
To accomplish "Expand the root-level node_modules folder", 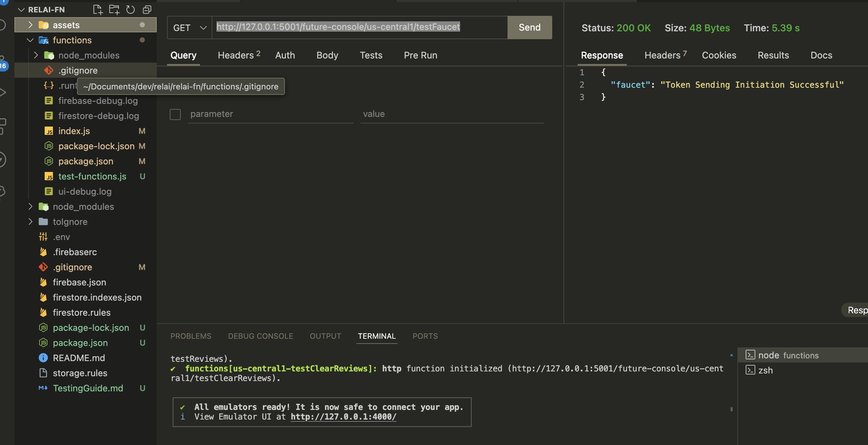I will tap(30, 206).
